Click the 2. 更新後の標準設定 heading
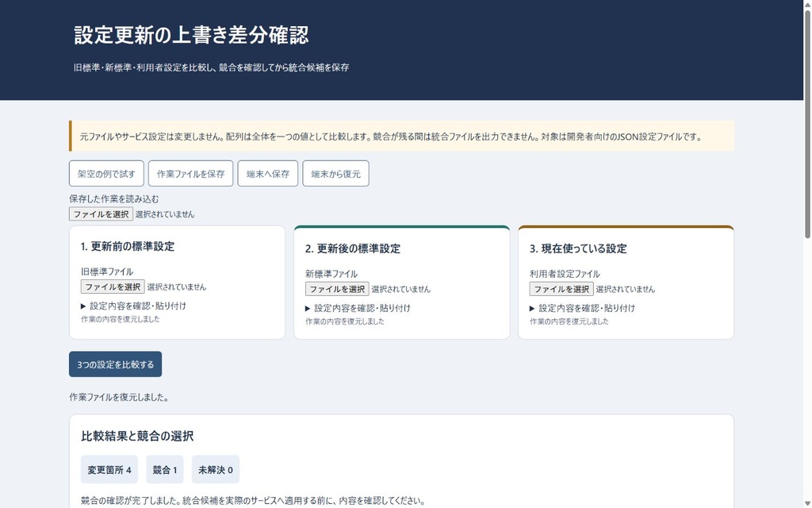The height and width of the screenshot is (508, 812). click(353, 248)
